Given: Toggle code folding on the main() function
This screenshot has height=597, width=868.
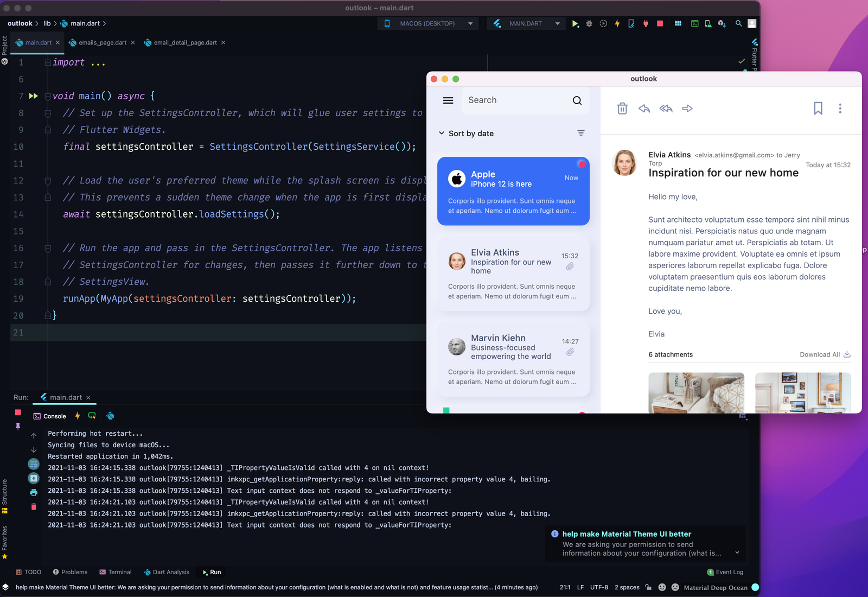Looking at the screenshot, I should (48, 97).
